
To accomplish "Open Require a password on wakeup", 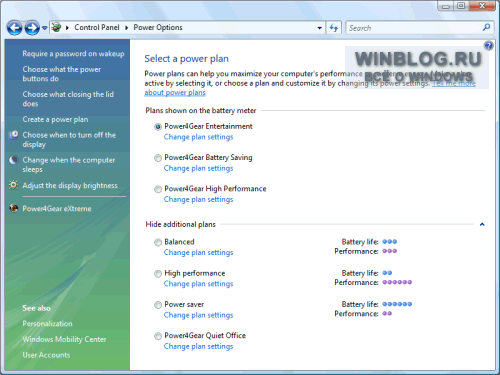I will (x=73, y=54).
